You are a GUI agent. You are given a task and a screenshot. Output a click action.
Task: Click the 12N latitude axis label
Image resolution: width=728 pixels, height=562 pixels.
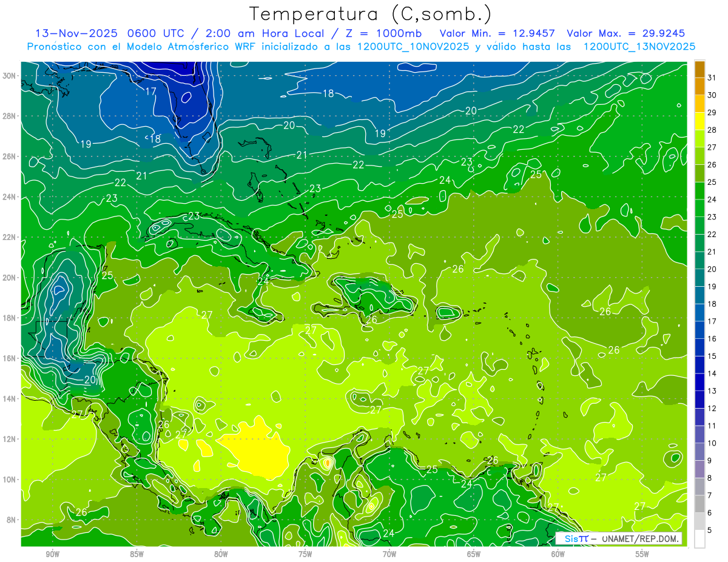pos(10,439)
